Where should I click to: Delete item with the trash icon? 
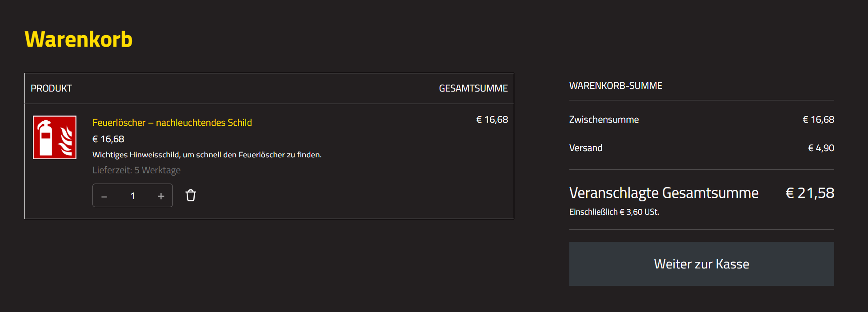(x=191, y=196)
